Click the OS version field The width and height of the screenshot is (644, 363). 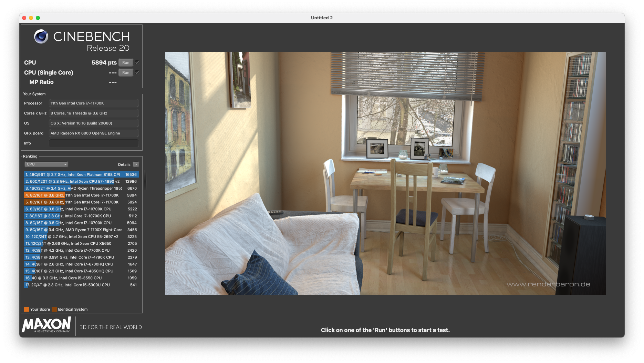coord(94,123)
